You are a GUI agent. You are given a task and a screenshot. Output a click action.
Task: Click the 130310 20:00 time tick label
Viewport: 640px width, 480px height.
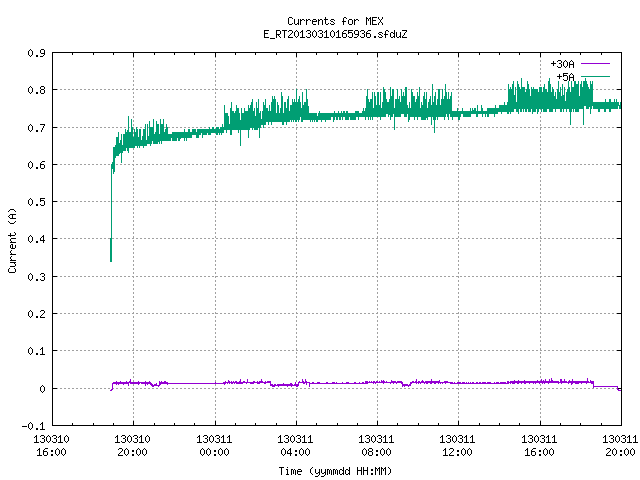click(x=133, y=446)
